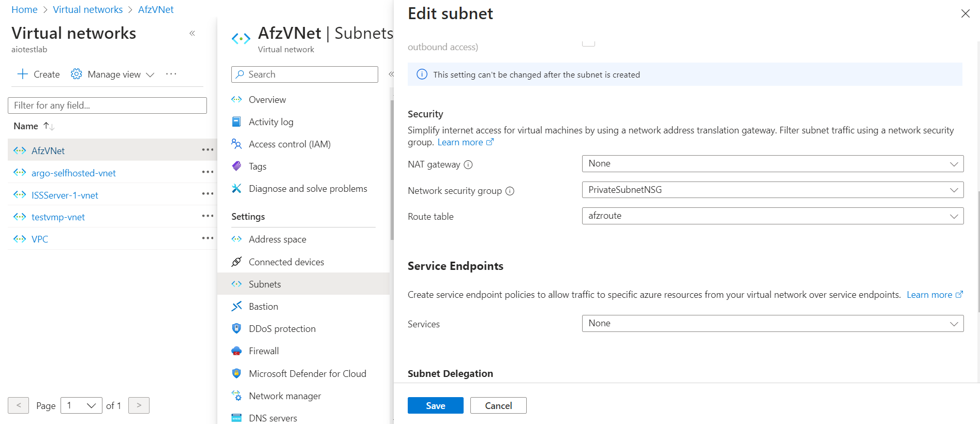Image resolution: width=980 pixels, height=424 pixels.
Task: Sort the list by the Name column arrow
Action: [49, 126]
